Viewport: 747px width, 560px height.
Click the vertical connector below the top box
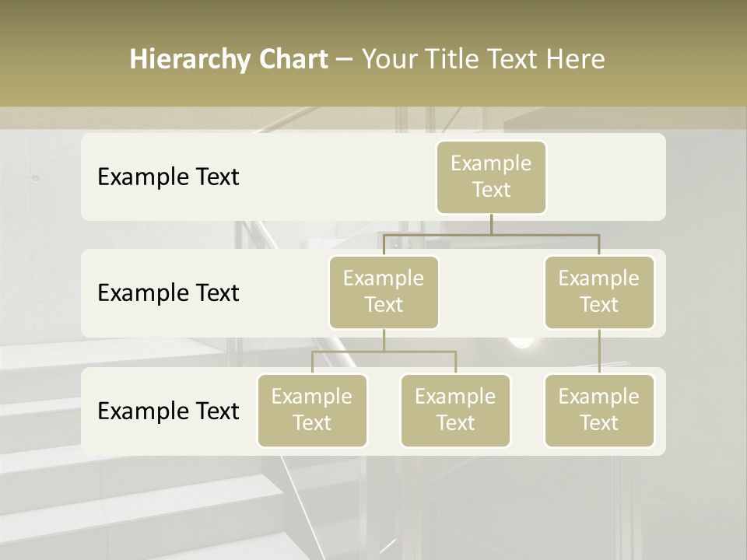491,224
